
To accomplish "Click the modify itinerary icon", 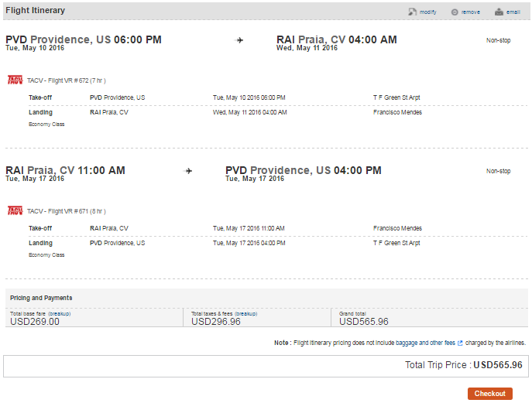I will point(412,12).
